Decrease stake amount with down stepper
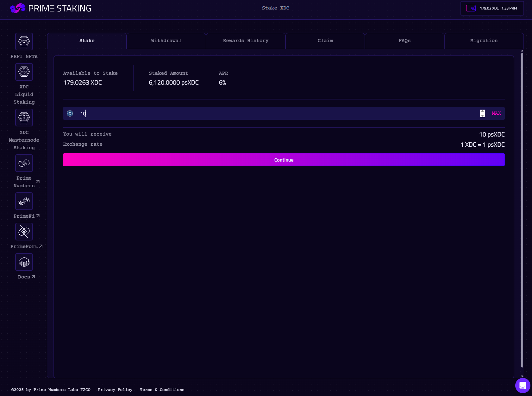Screen dimensions: 532x396 pyautogui.click(x=482, y=115)
